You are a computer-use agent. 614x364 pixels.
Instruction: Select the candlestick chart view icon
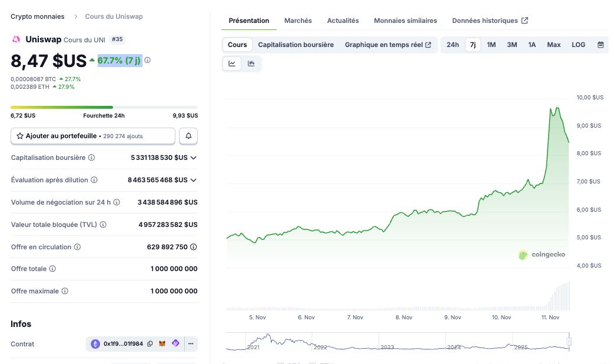pyautogui.click(x=251, y=64)
